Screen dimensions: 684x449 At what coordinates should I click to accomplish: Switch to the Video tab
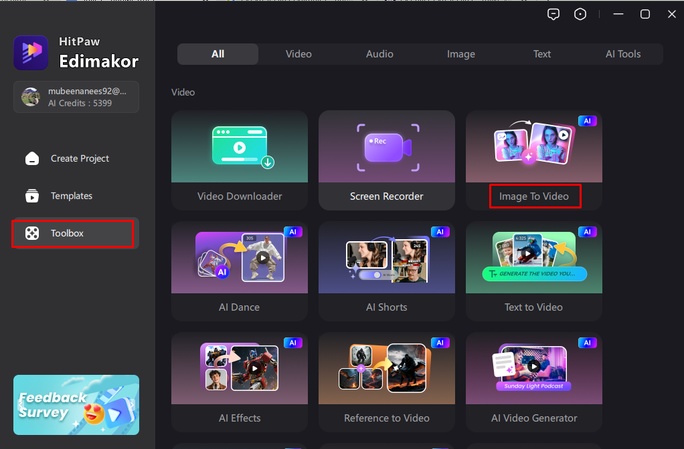click(x=298, y=54)
